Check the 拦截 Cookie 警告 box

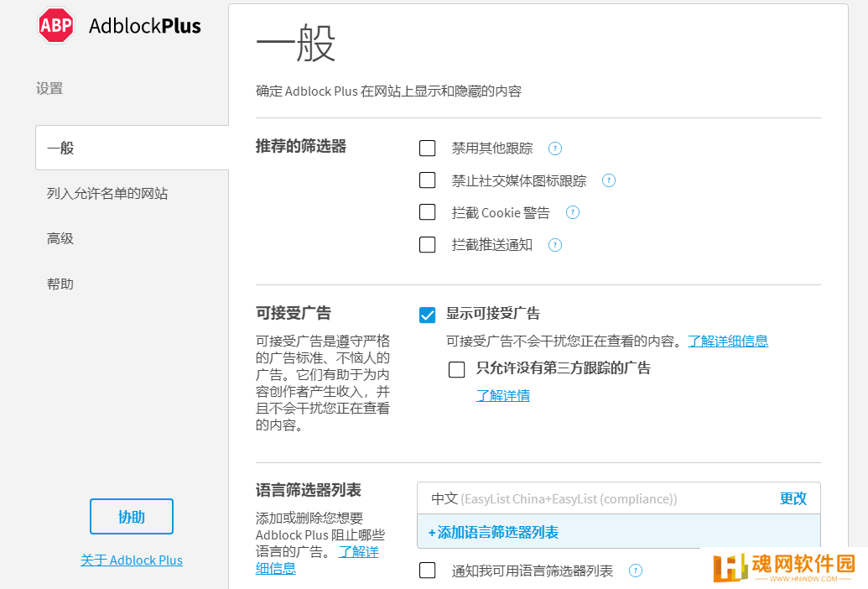428,212
